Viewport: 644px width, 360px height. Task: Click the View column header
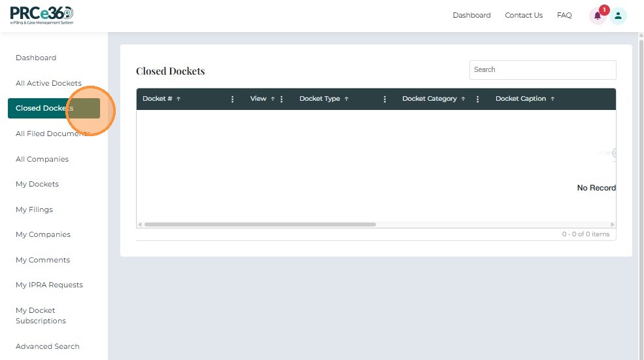[x=258, y=99]
